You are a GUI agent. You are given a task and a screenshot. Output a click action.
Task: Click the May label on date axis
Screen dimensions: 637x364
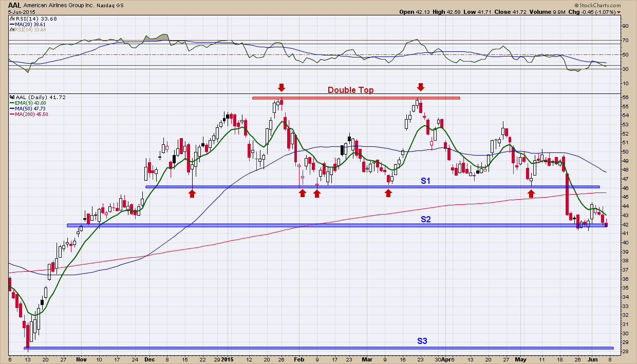521,359
